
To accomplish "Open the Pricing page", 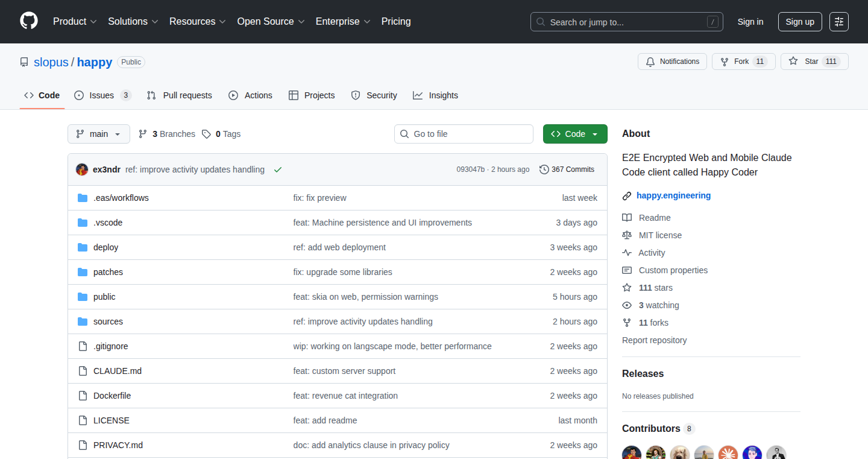I will 396,22.
